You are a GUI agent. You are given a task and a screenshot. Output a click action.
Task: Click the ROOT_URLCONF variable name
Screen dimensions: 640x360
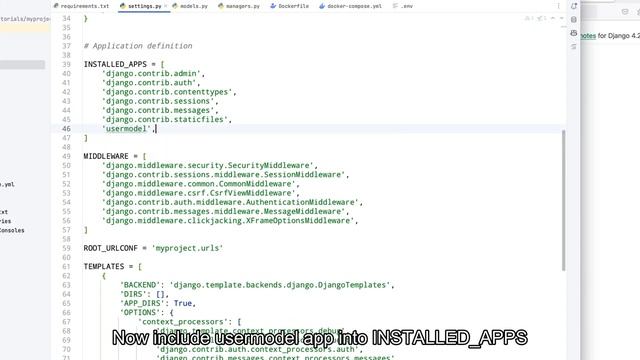pos(111,248)
